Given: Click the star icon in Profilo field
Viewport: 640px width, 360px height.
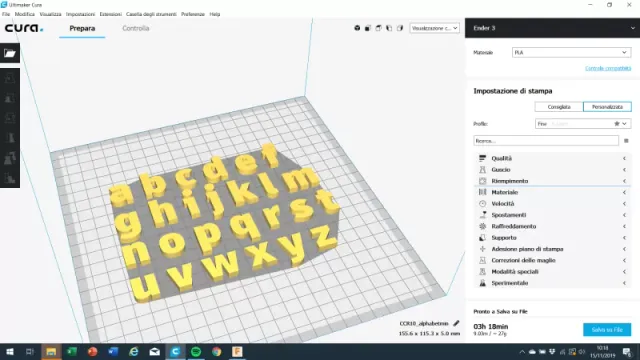Looking at the screenshot, I should point(617,124).
